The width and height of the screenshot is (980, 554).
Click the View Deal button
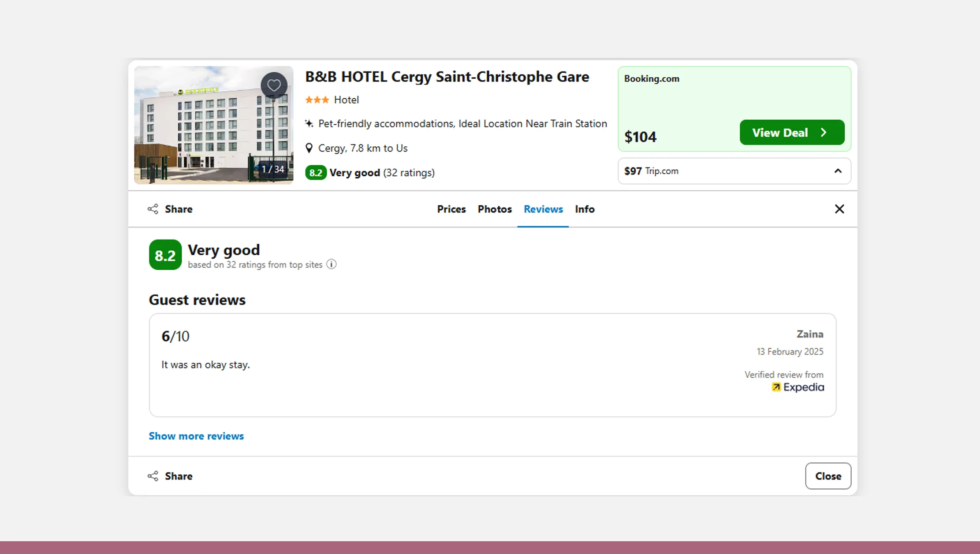(x=792, y=133)
